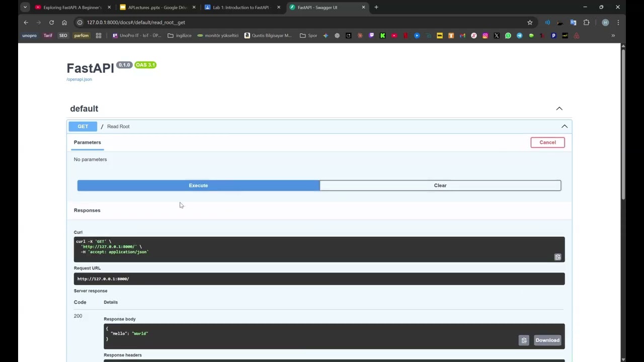View site information for 127.0.0.1

tap(79, 23)
